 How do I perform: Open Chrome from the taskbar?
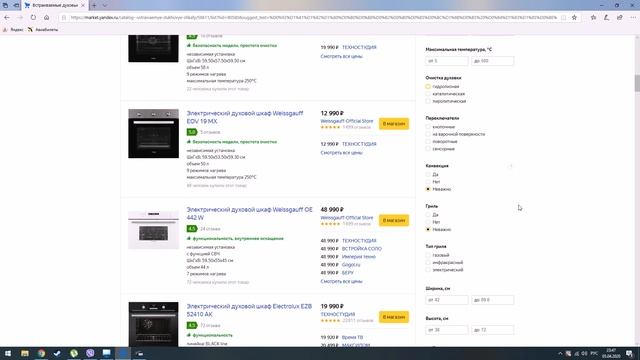[41, 353]
